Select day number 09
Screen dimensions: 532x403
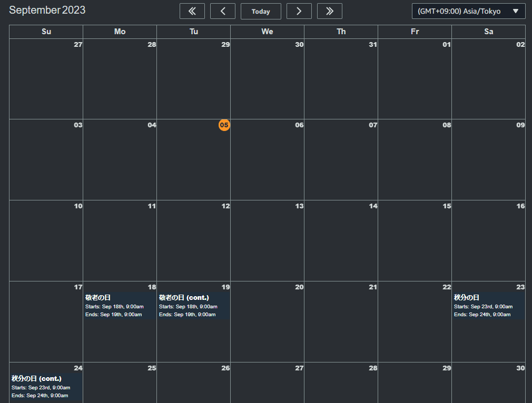pos(520,125)
